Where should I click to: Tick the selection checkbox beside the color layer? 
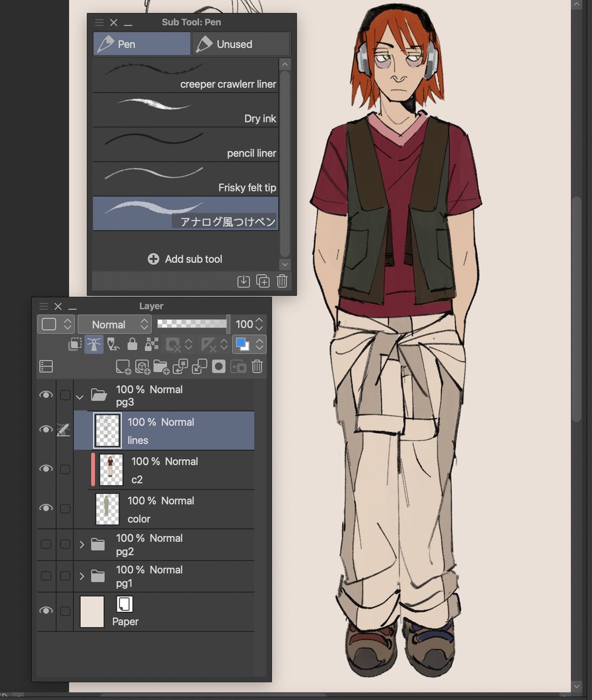click(65, 509)
